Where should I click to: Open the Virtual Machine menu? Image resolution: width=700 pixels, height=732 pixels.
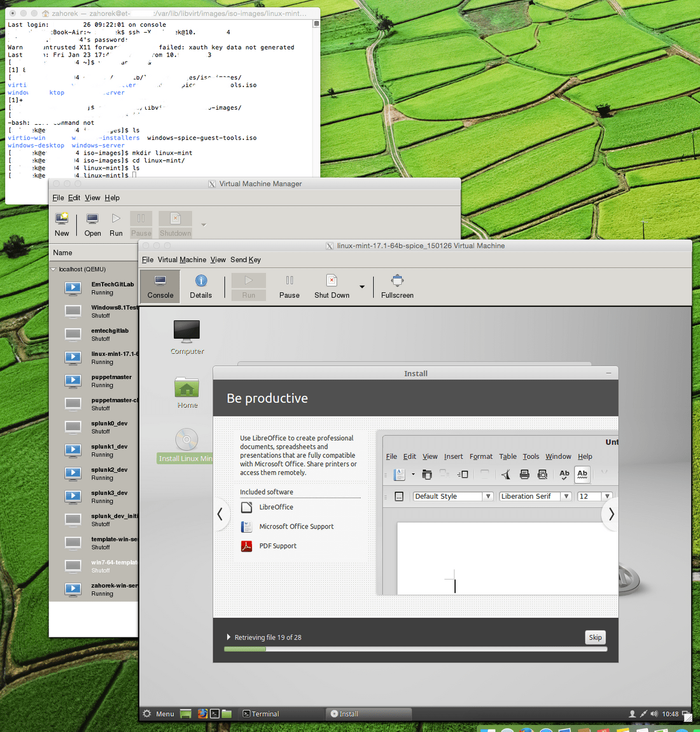point(181,260)
